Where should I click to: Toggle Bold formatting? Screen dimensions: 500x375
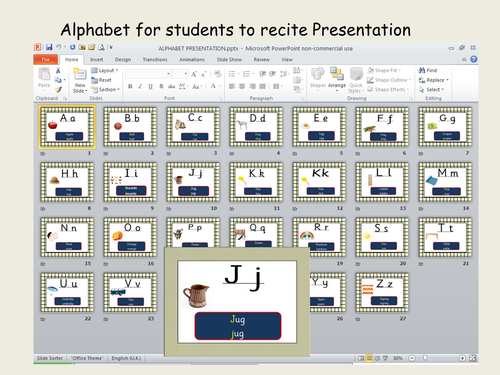130,86
